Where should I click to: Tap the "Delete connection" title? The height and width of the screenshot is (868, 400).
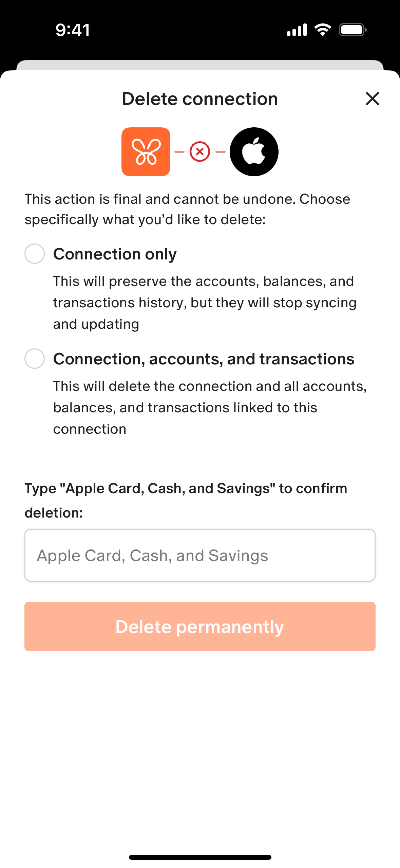click(x=200, y=99)
